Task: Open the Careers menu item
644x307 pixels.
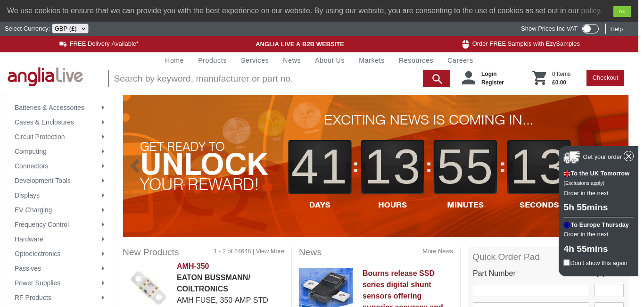Action: click(460, 60)
